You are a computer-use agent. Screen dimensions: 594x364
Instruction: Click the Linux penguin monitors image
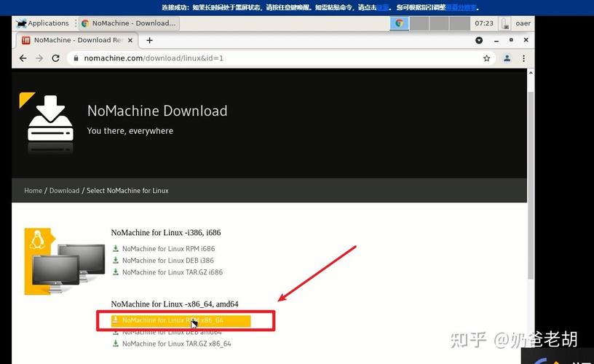tap(65, 261)
